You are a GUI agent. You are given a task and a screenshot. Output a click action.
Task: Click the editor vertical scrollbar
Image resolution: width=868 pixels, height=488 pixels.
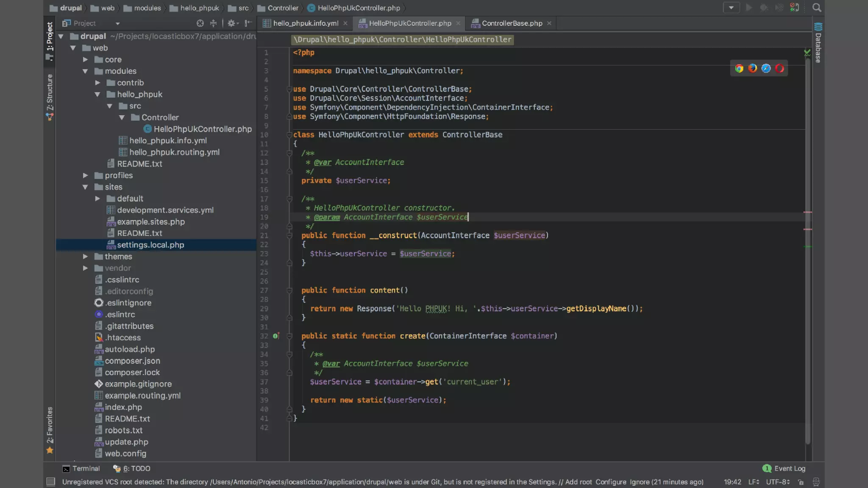808,254
